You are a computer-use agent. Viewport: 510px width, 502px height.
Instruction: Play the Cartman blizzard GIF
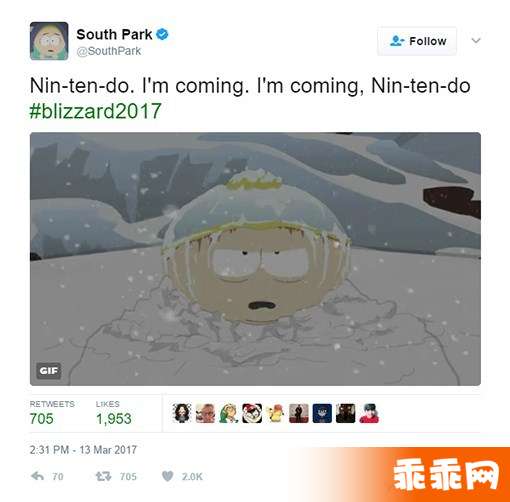pos(255,259)
